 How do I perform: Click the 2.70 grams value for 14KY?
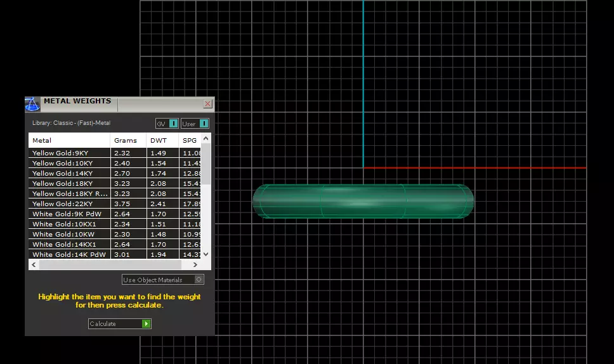(x=122, y=173)
